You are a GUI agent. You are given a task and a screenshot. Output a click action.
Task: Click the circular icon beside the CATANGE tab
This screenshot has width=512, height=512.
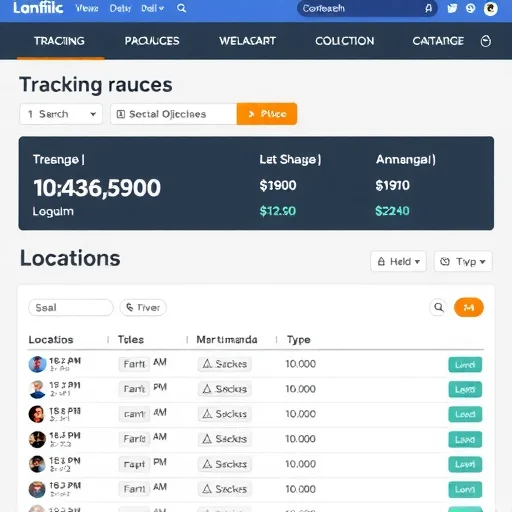[x=486, y=41]
